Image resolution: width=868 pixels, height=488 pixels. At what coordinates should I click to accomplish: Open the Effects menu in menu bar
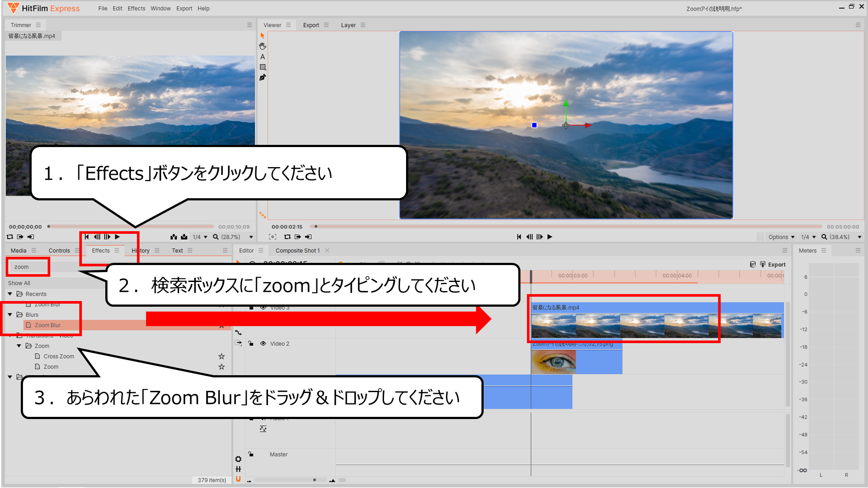click(x=137, y=8)
